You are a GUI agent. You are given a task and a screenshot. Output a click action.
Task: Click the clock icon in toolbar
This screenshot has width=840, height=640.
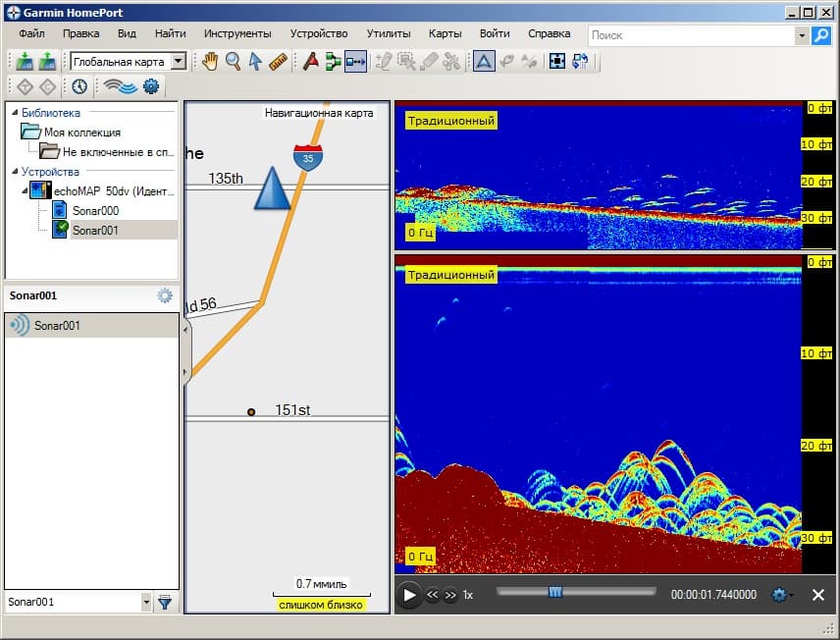(x=79, y=85)
